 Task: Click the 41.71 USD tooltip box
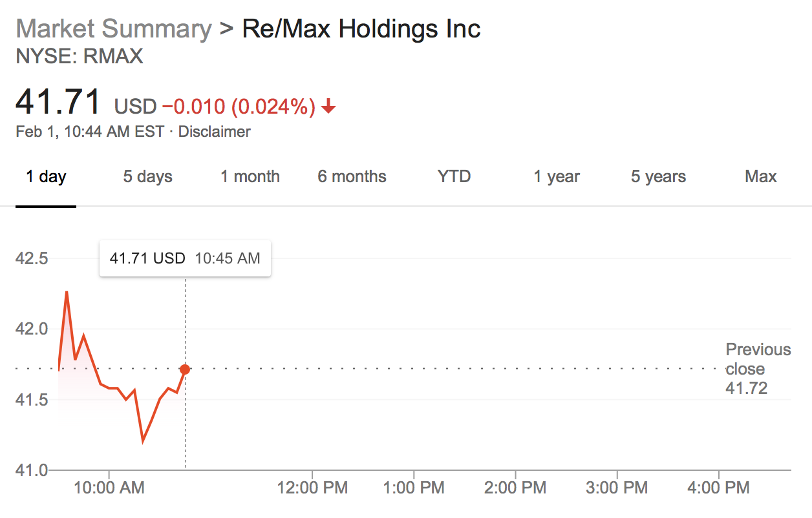coord(185,258)
